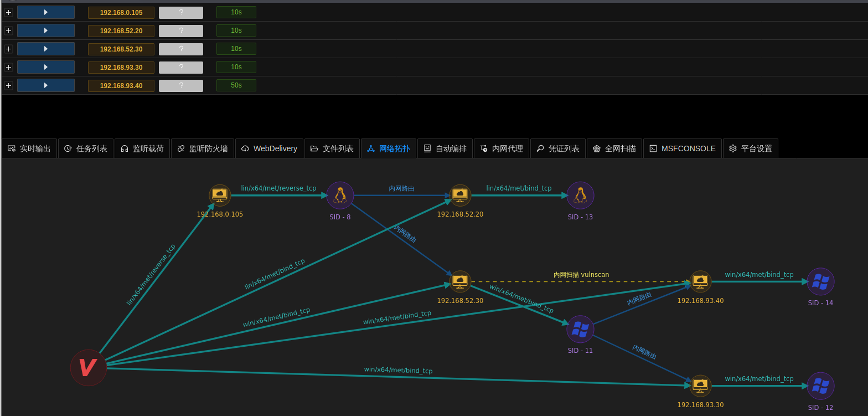868x416 pixels.
Task: Select host node 192.168.0.105 in topology
Action: coord(220,196)
